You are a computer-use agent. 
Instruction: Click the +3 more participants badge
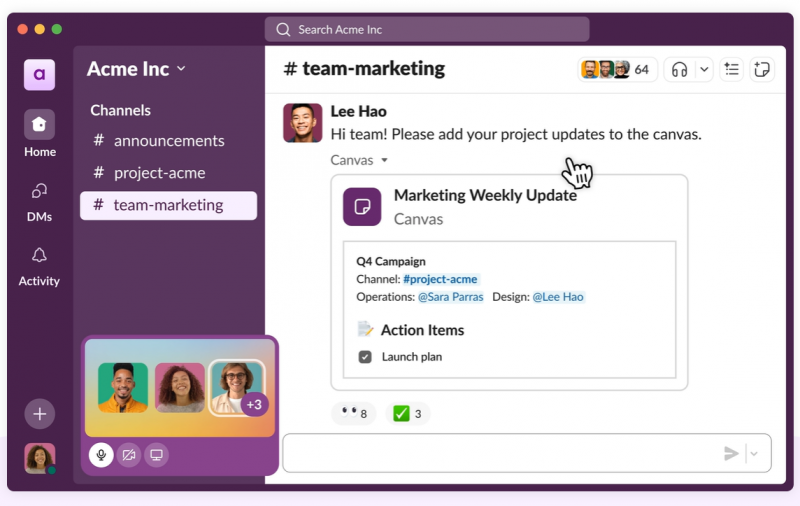[254, 404]
